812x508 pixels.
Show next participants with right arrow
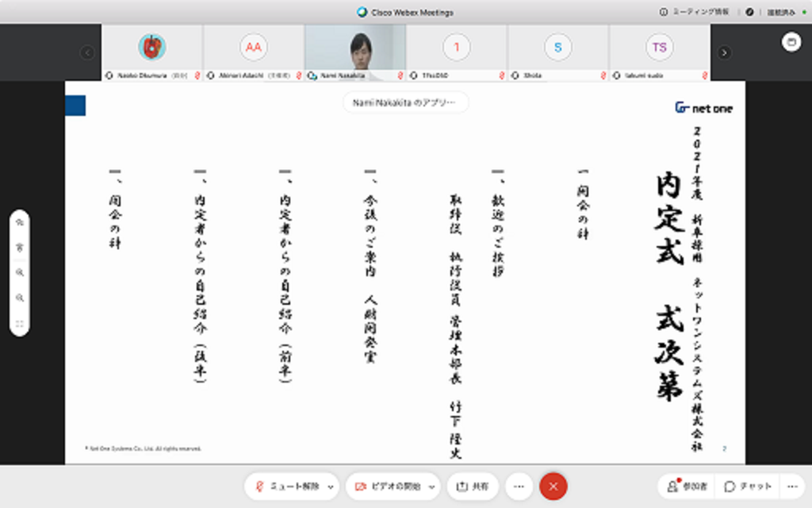tap(724, 52)
